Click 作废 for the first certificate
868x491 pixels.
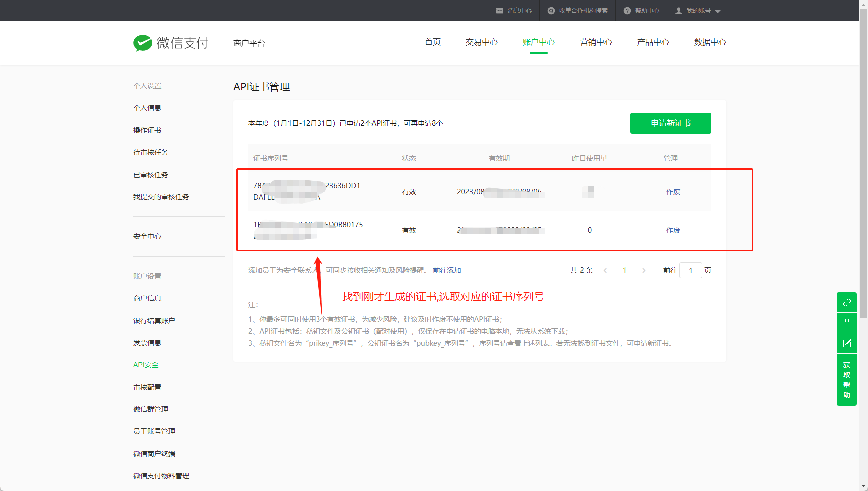pyautogui.click(x=673, y=192)
